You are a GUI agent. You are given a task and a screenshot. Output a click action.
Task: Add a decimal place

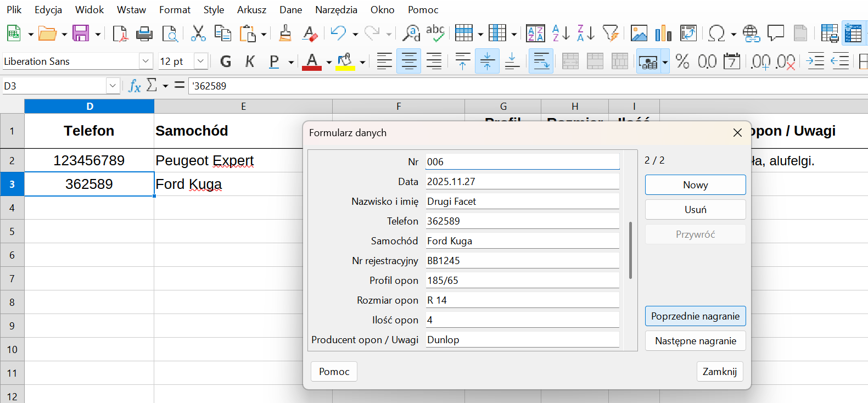point(760,61)
